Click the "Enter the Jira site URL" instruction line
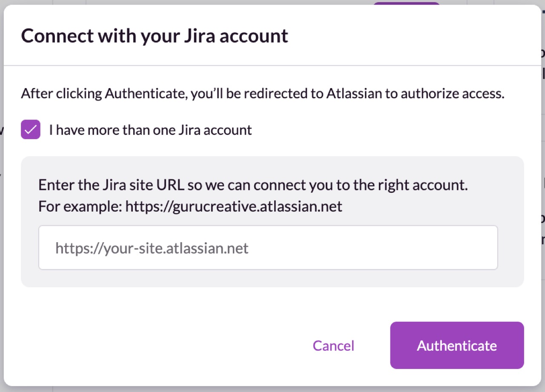 pos(253,186)
